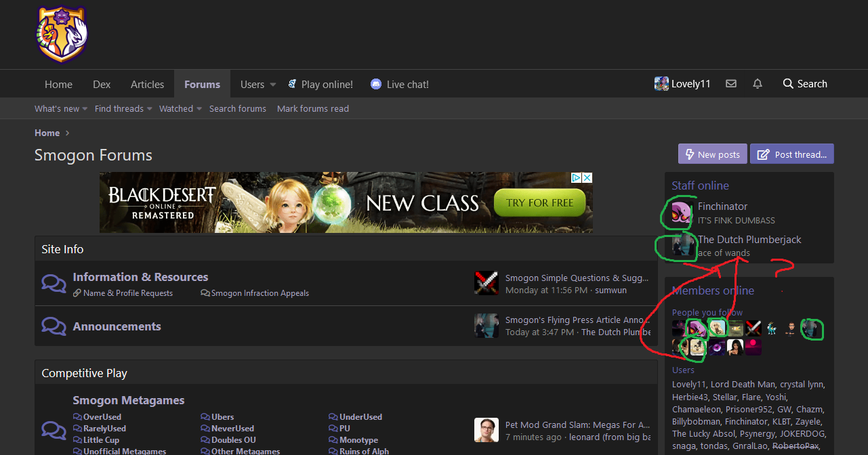
Task: Open the Live chat! Discord link
Action: [x=400, y=85]
